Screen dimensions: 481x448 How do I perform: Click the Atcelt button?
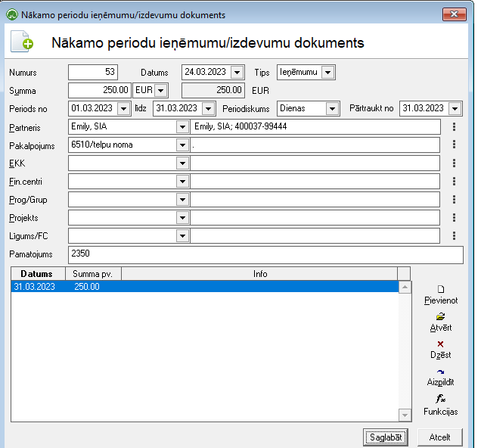[x=439, y=437]
